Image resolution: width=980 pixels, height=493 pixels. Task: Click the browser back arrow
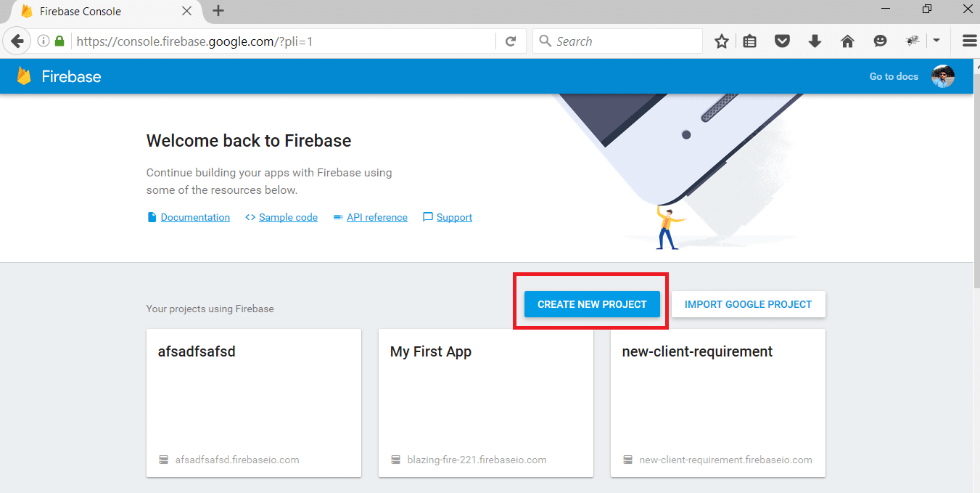17,41
